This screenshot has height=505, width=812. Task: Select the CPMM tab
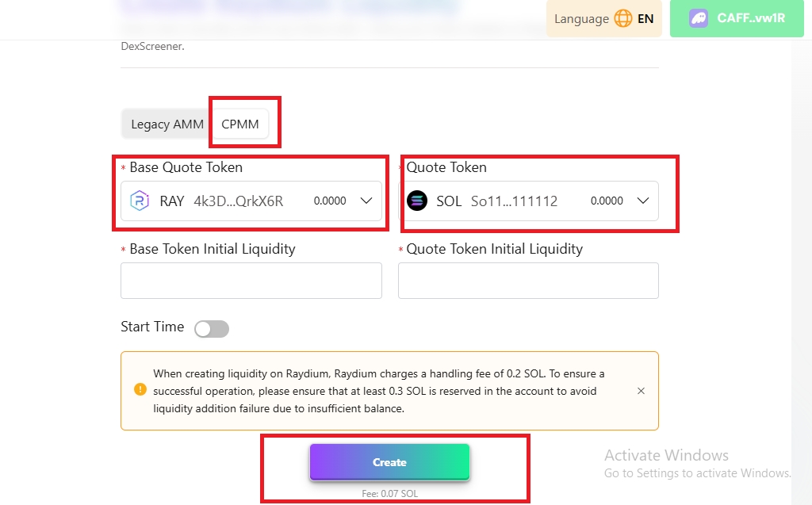(240, 124)
